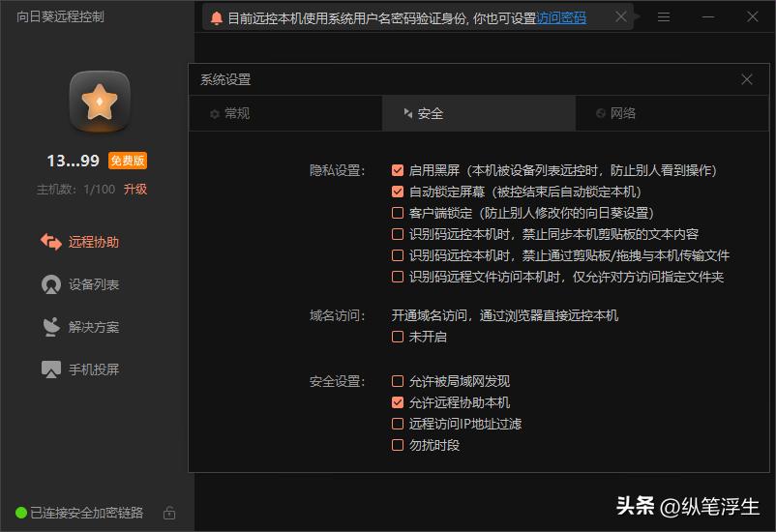Enable 禁止通过剪贴板/拖拽与本机传输文件 checkbox
The image size is (776, 532).
point(398,255)
